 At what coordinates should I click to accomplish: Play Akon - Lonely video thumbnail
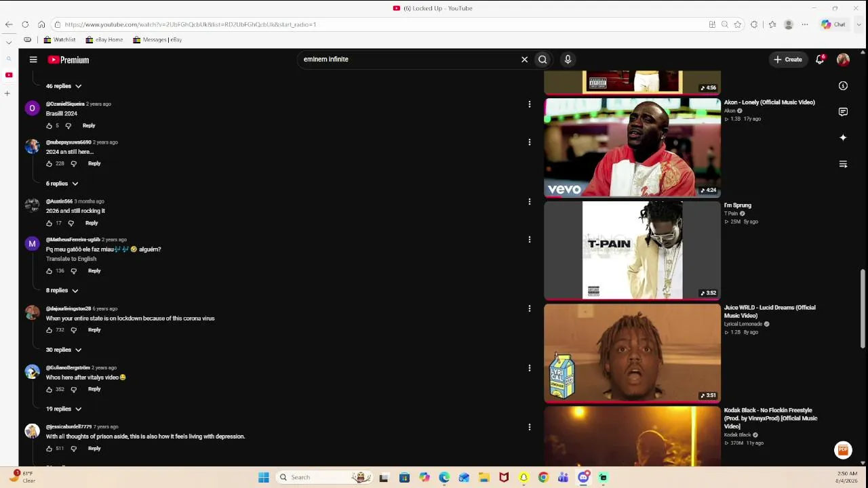pos(632,147)
